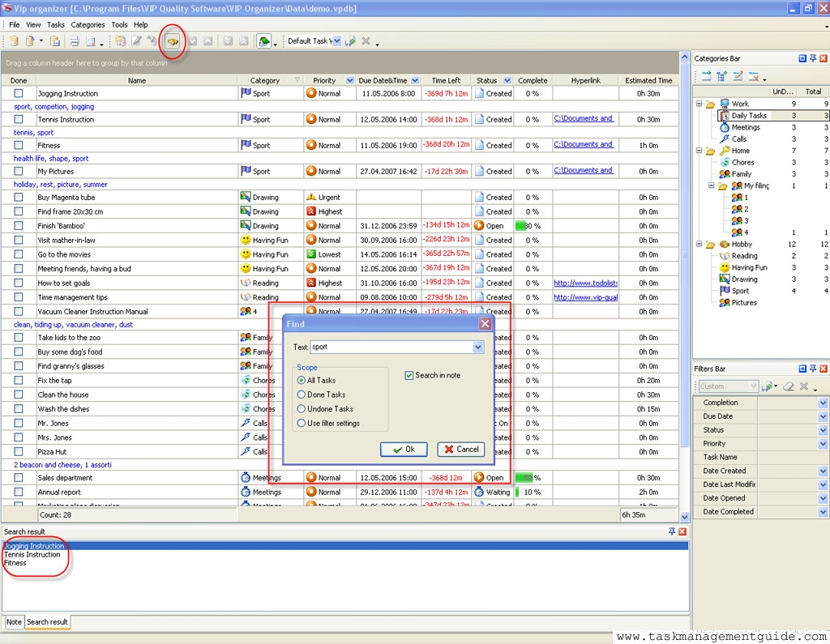This screenshot has width=830, height=644.
Task: Toggle the Search in note checkbox
Action: pyautogui.click(x=409, y=375)
